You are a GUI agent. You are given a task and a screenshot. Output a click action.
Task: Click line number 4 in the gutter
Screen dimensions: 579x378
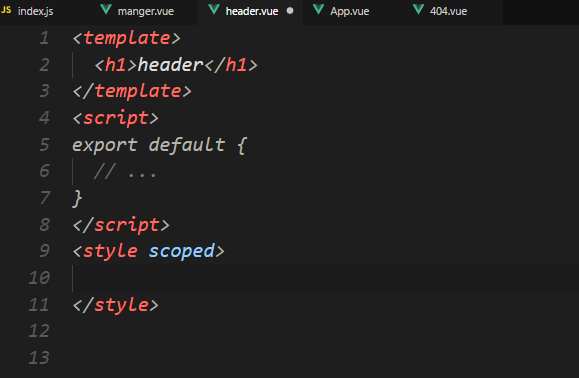[44, 118]
